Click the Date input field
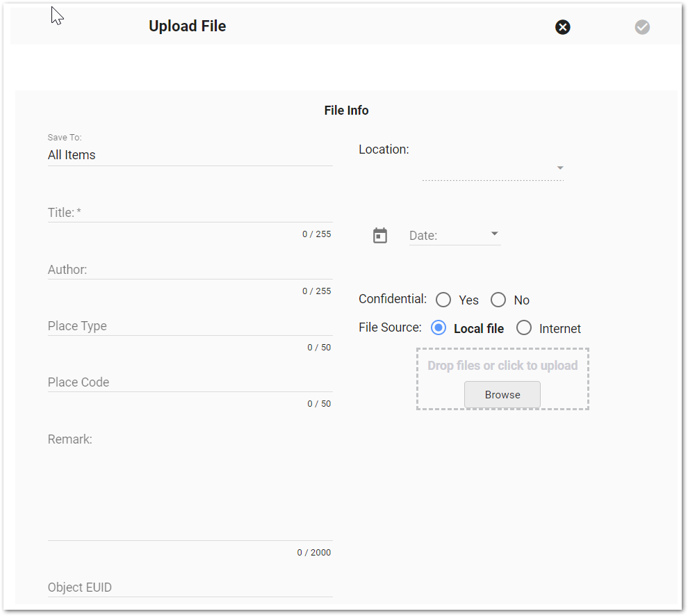 tap(446, 236)
